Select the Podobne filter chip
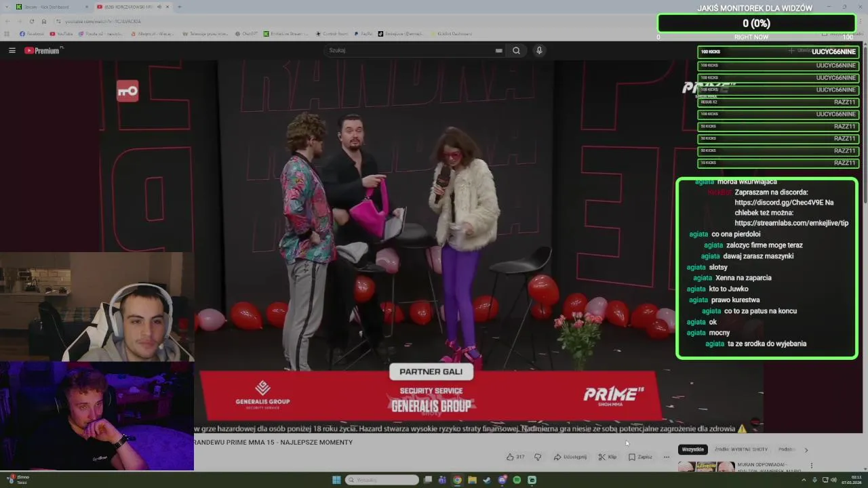The height and width of the screenshot is (488, 868). coord(787,449)
